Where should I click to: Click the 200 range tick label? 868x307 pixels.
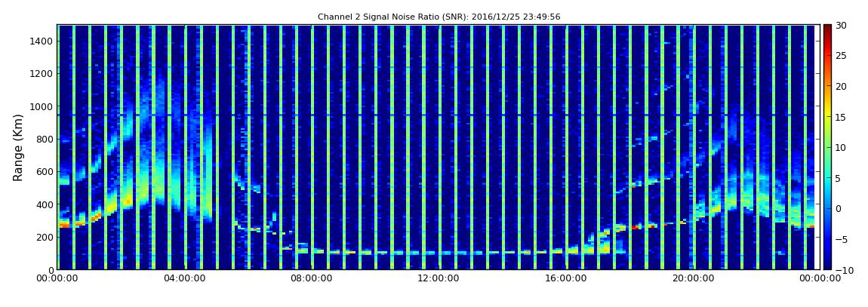point(45,237)
